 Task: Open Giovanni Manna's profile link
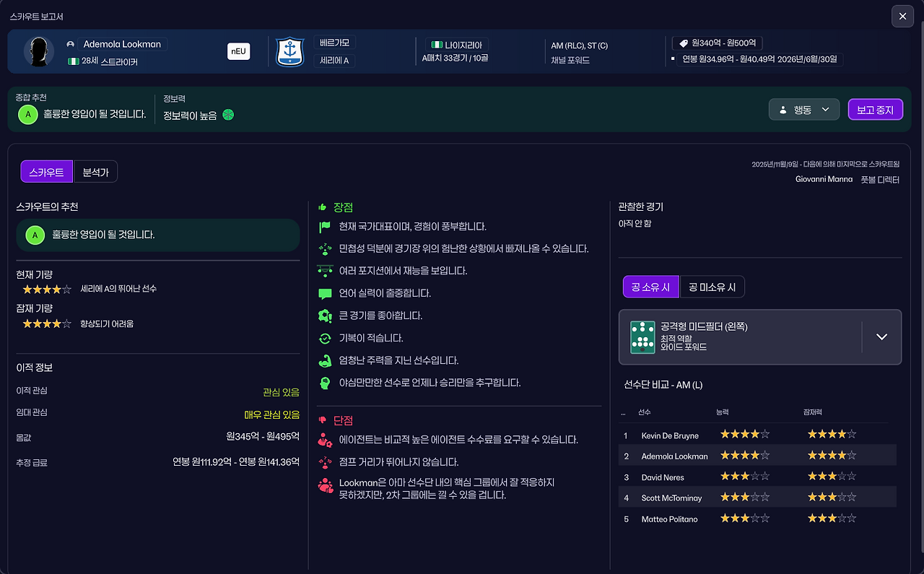pyautogui.click(x=824, y=179)
